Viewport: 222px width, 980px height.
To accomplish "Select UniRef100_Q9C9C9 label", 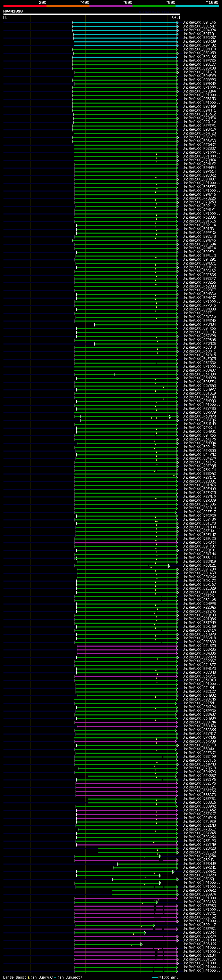I will pyautogui.click(x=199, y=516).
